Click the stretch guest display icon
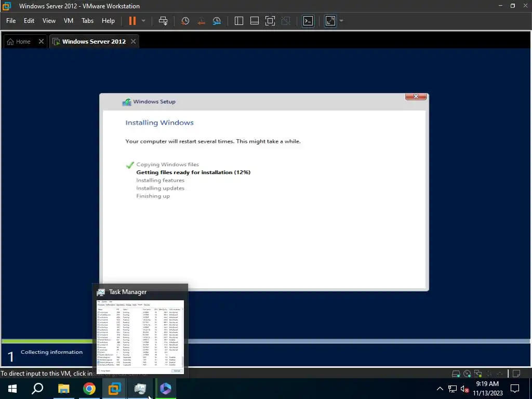 click(x=330, y=21)
